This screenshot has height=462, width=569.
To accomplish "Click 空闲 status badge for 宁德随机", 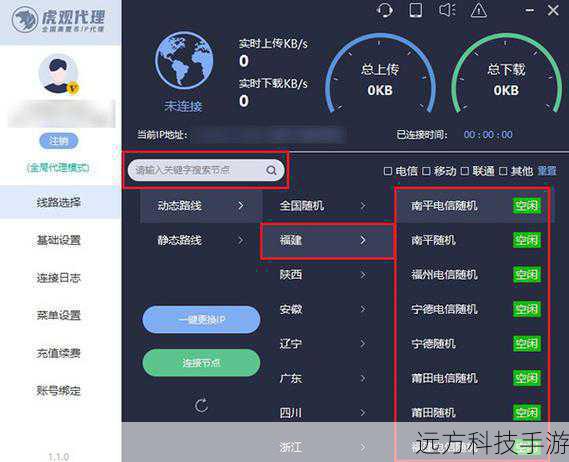I will click(527, 344).
